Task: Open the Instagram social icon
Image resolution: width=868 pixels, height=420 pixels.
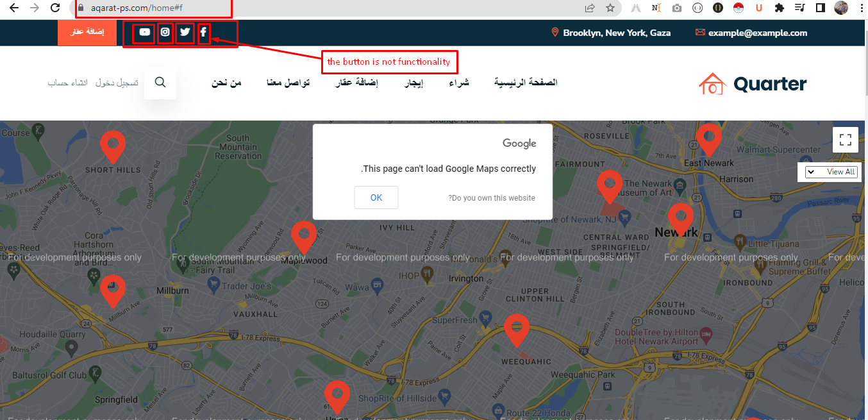Action: pyautogui.click(x=165, y=33)
